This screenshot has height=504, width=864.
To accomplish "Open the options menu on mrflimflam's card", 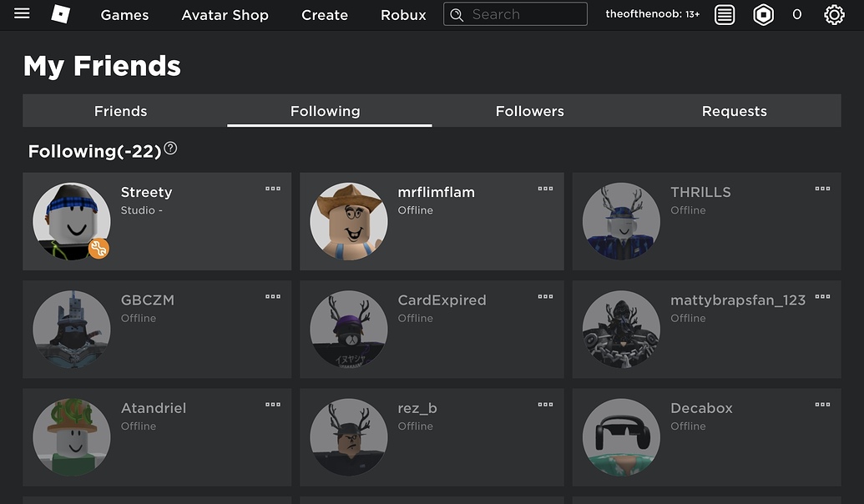I will tap(545, 189).
